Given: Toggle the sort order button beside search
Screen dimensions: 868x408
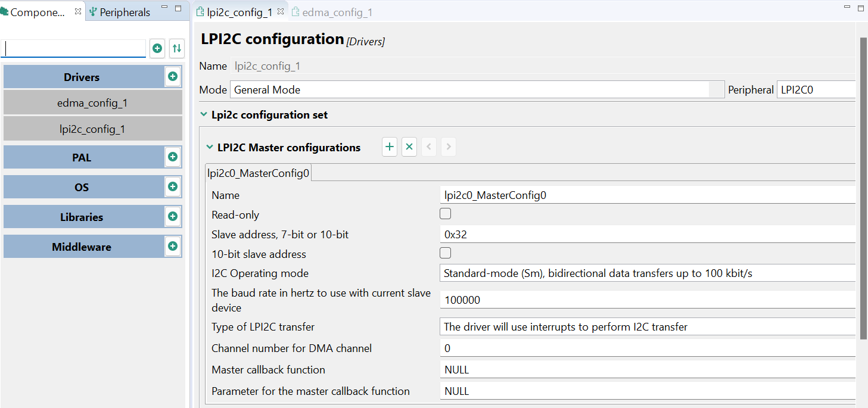Looking at the screenshot, I should (176, 49).
